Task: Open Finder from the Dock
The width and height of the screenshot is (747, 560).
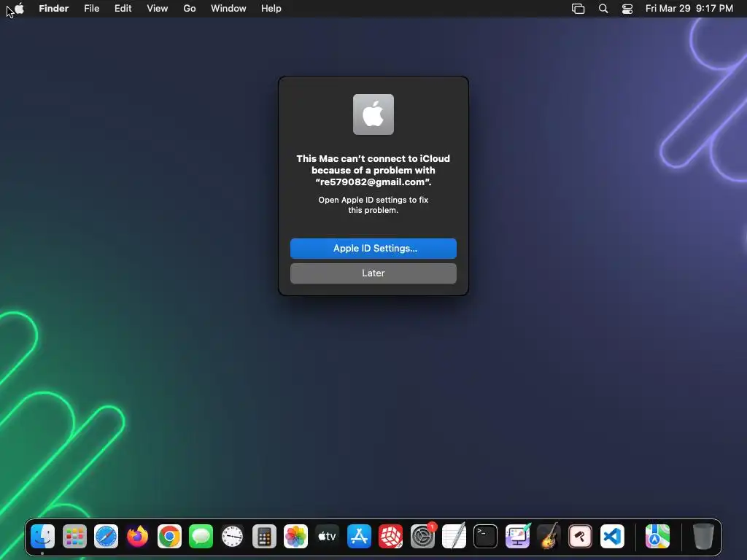Action: [43, 537]
